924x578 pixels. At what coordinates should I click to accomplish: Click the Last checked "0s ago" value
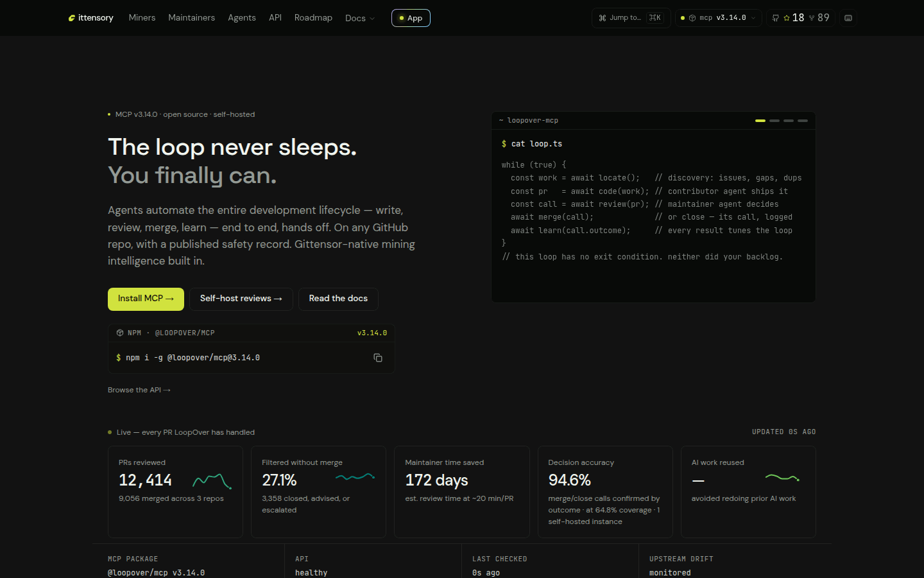[x=486, y=573]
